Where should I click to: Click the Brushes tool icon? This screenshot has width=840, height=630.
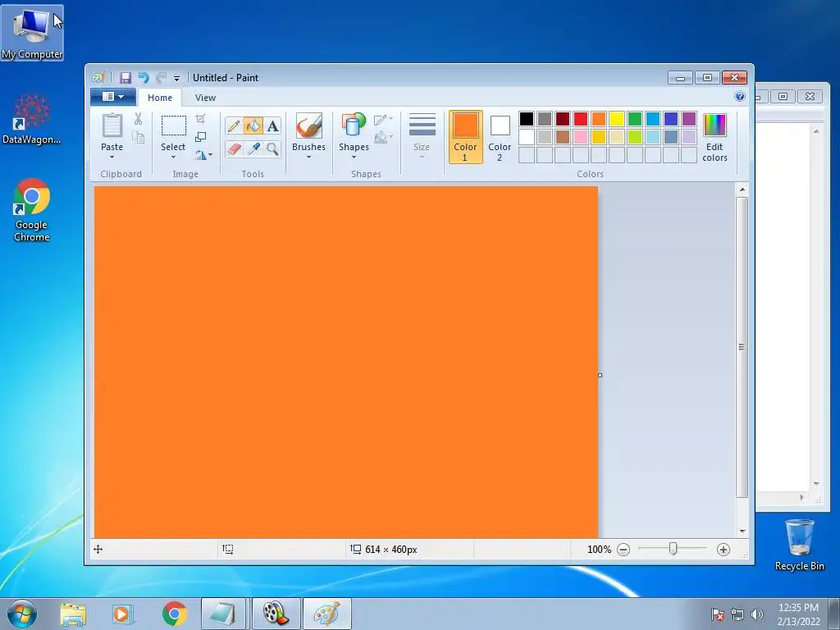click(308, 126)
